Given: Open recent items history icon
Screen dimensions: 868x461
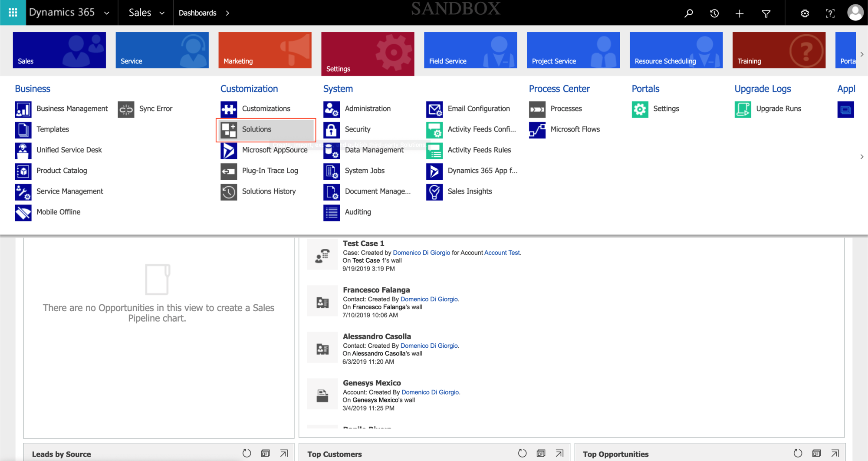Looking at the screenshot, I should [714, 13].
